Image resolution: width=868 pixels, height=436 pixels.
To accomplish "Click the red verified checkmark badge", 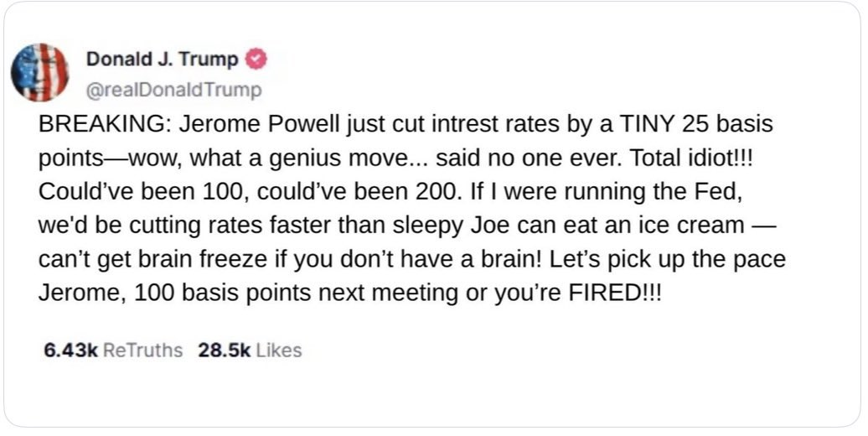I will pyautogui.click(x=256, y=59).
